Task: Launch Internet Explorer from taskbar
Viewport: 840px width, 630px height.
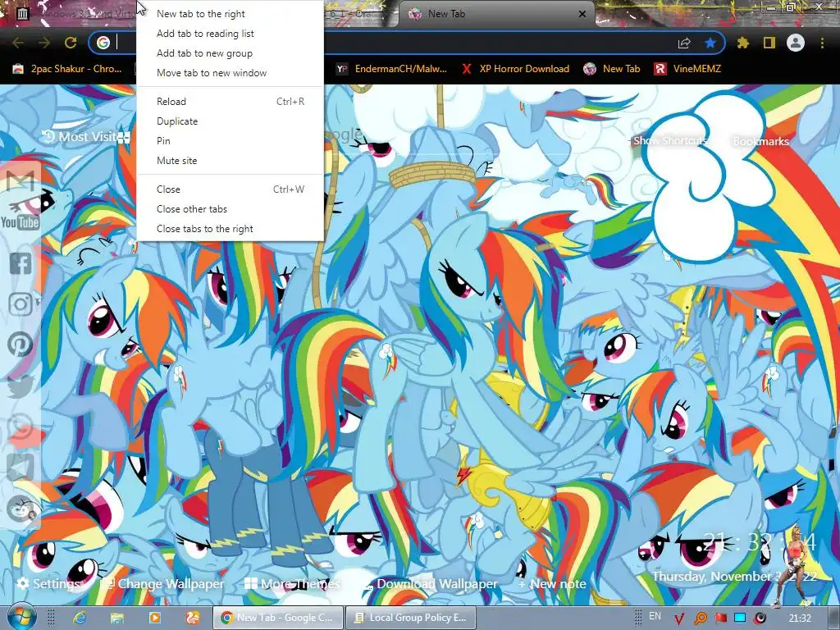Action: pos(80,618)
